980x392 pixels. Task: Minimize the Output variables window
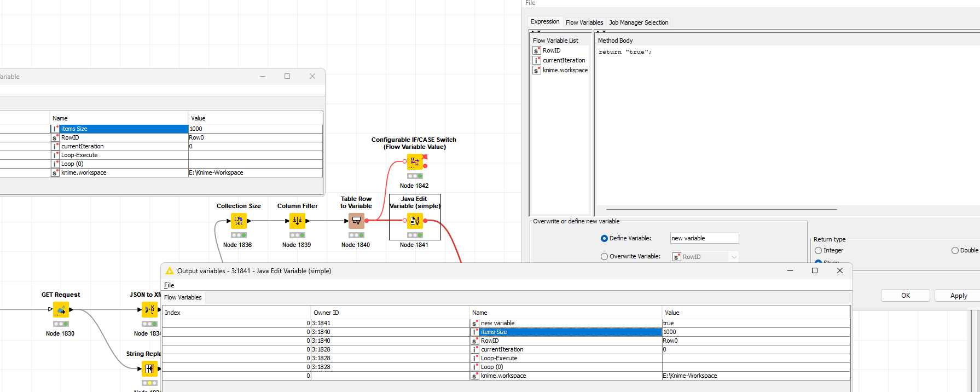coord(790,270)
